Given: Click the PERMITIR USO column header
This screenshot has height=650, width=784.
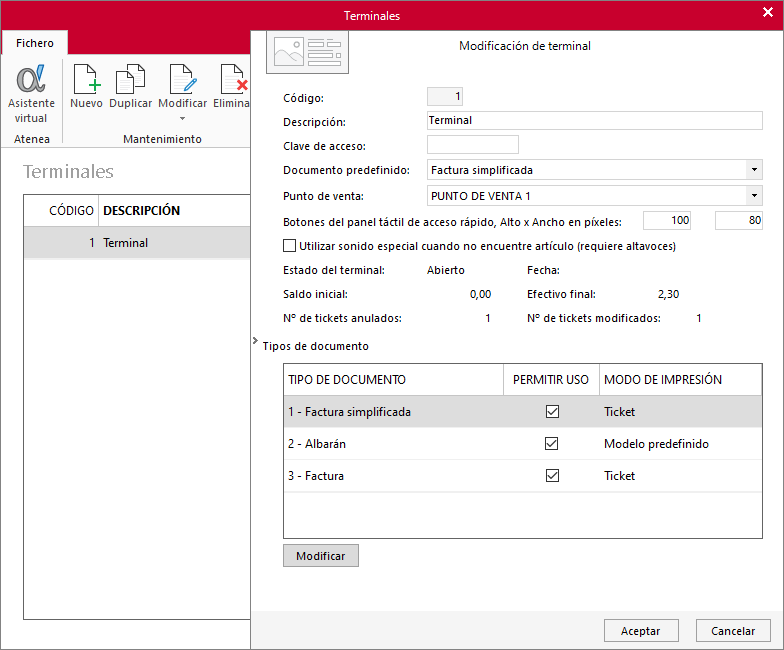Looking at the screenshot, I should point(550,380).
